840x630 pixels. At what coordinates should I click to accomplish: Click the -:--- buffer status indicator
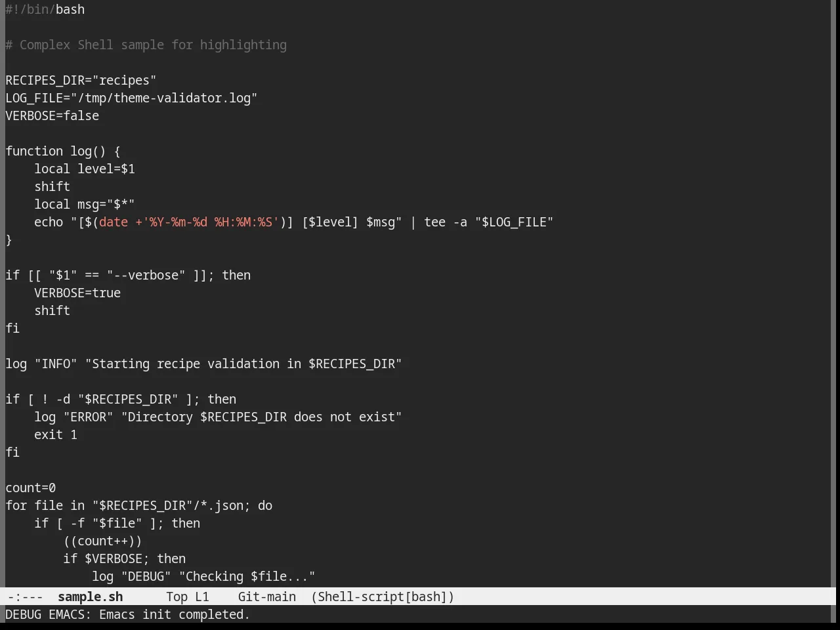(x=25, y=597)
